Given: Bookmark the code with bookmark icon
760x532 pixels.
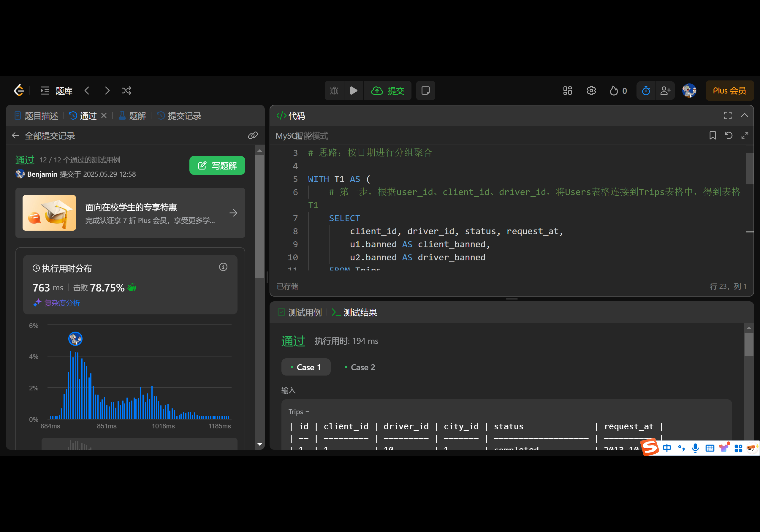Looking at the screenshot, I should pos(713,135).
